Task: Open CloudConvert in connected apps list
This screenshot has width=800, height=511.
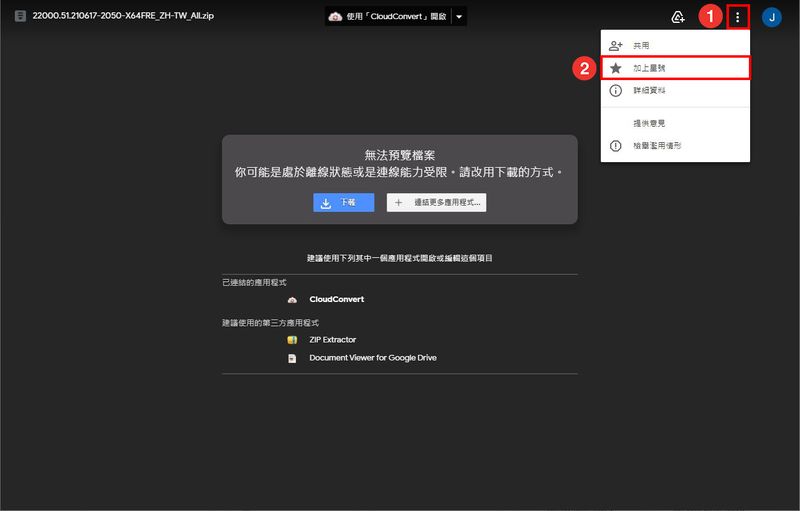Action: [x=337, y=299]
